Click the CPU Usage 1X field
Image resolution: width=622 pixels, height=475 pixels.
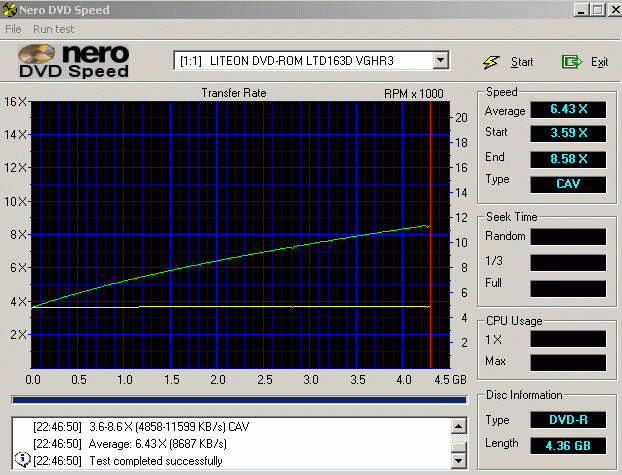point(568,339)
